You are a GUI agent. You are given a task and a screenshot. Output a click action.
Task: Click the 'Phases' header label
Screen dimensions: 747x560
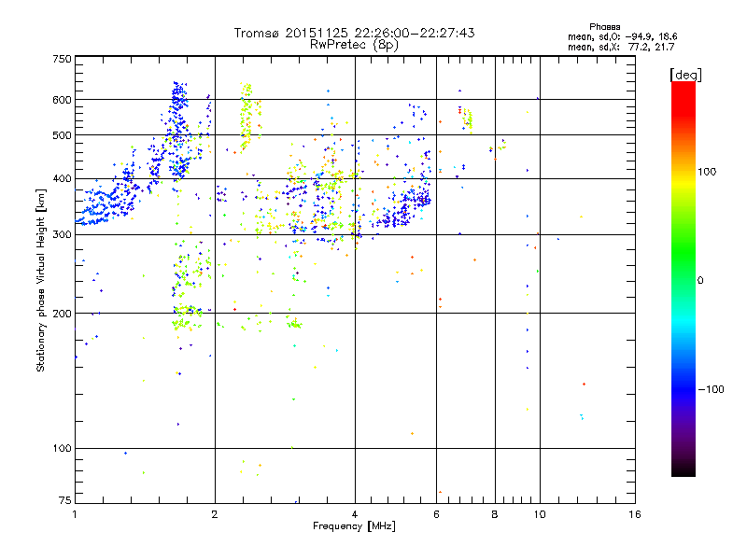[x=604, y=27]
